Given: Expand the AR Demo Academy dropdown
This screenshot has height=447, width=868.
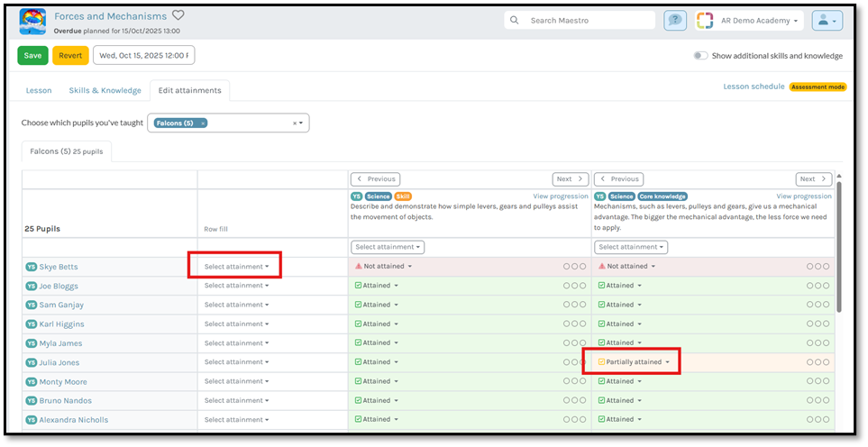Looking at the screenshot, I should pyautogui.click(x=795, y=20).
